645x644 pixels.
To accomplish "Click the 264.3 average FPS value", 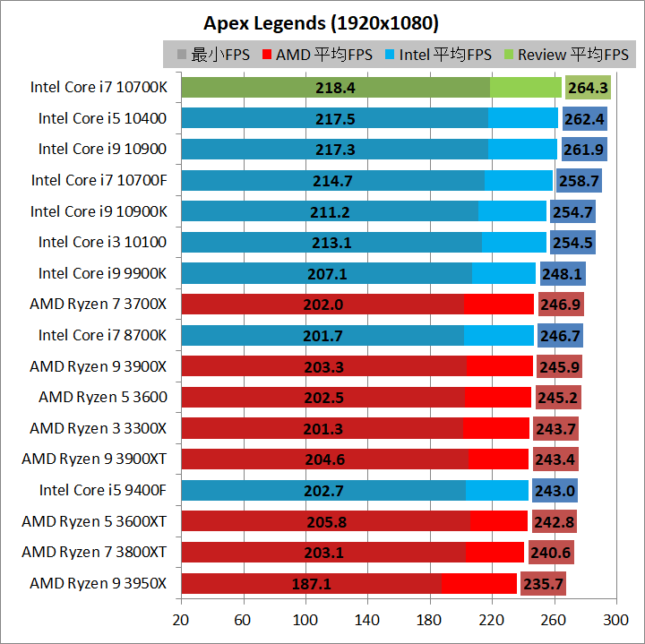I will point(588,88).
